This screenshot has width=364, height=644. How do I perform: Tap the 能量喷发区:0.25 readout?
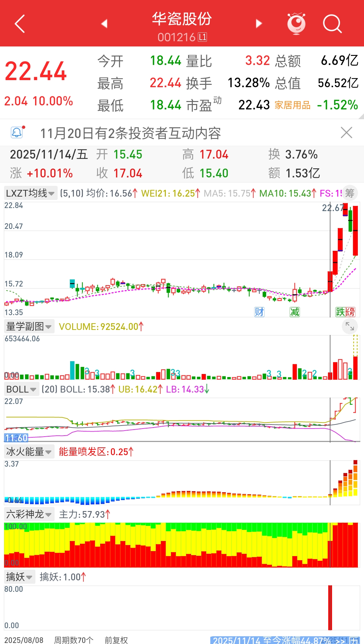96,452
